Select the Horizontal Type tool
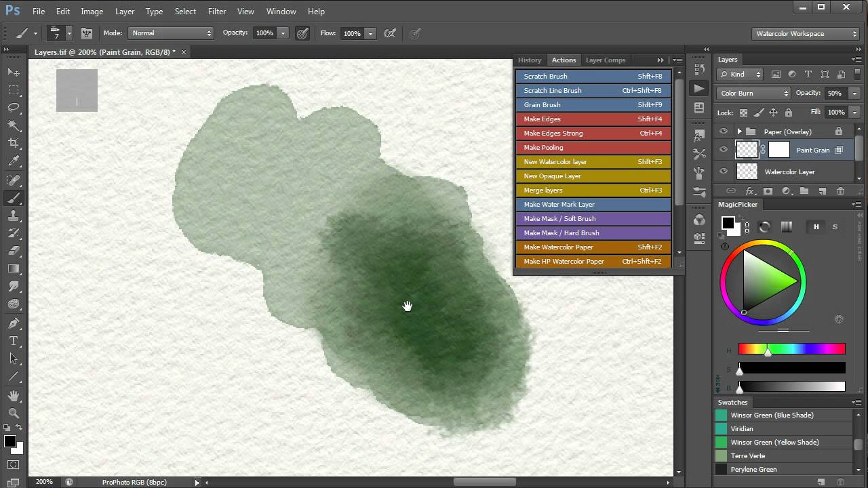Screen dimensions: 868x488 click(14, 341)
